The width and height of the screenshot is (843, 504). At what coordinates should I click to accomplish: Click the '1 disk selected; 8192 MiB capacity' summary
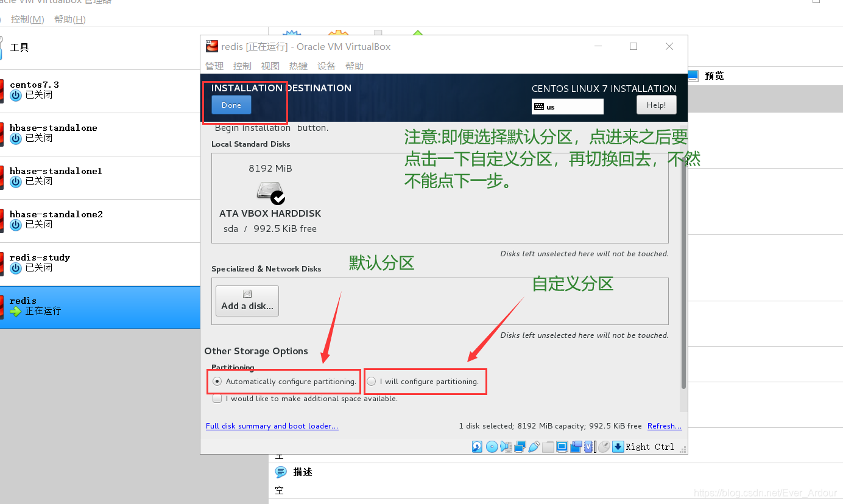tap(521, 426)
